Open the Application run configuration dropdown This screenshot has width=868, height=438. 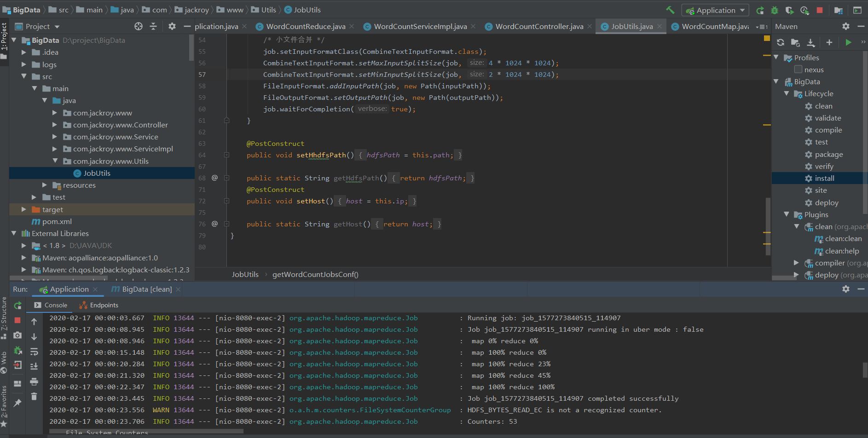(715, 10)
